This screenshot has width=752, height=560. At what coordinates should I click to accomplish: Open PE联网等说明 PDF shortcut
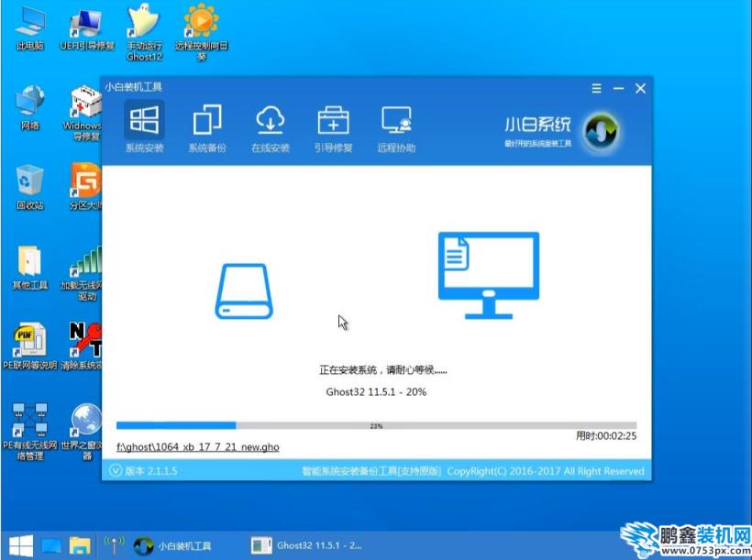pos(29,347)
